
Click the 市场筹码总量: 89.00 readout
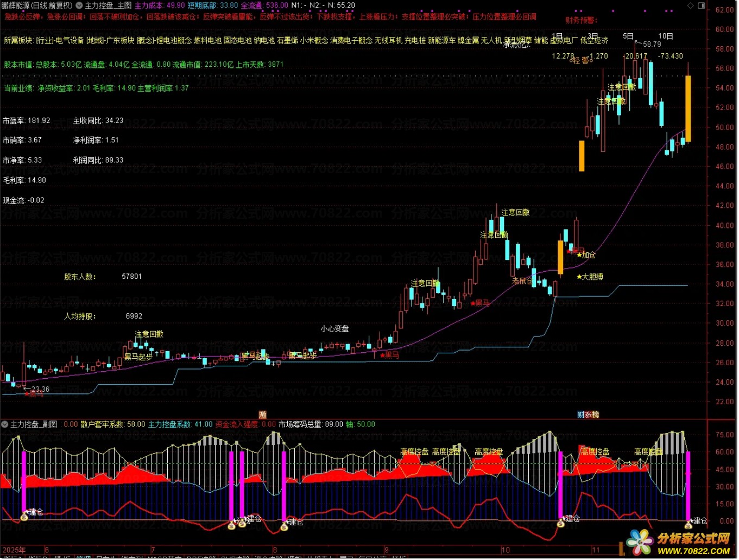[311, 424]
